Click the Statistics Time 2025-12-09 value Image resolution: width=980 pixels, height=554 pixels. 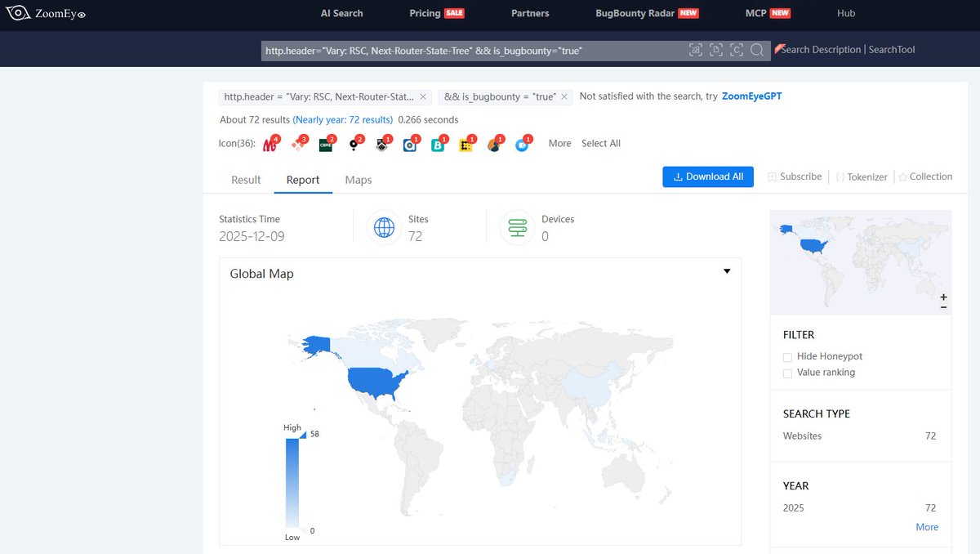[252, 237]
